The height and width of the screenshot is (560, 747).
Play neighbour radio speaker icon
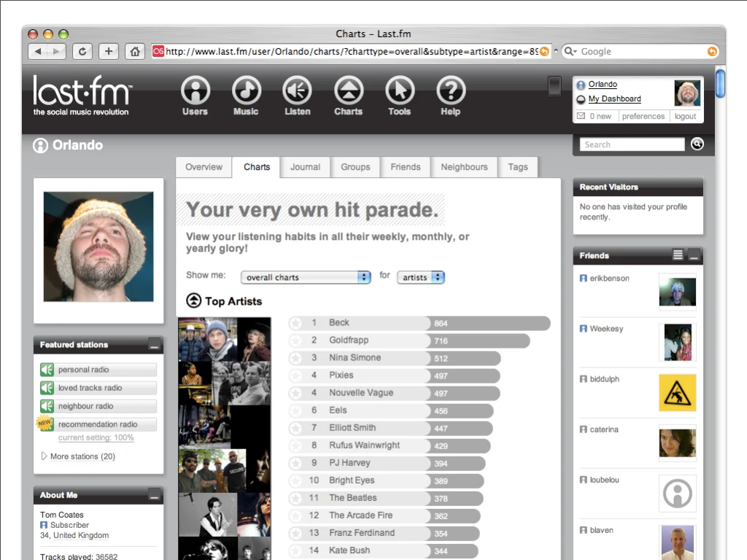point(47,406)
